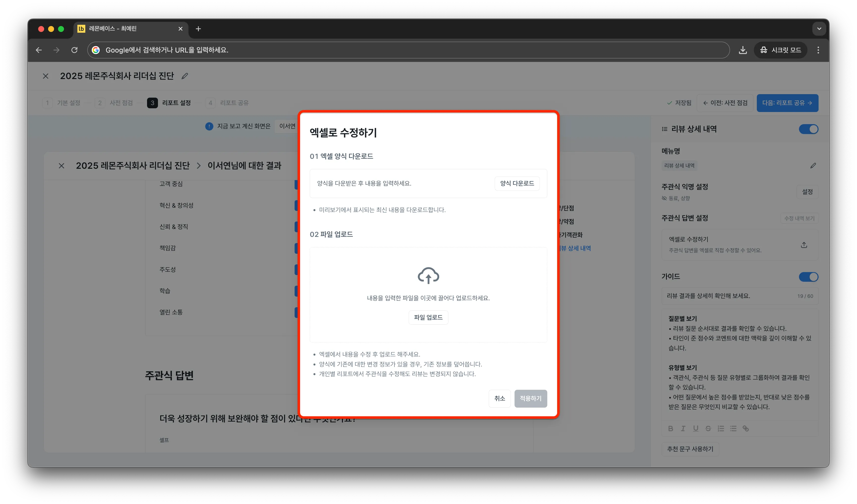Click 추천 문구 사용하기 button
857x504 pixels.
tap(690, 449)
